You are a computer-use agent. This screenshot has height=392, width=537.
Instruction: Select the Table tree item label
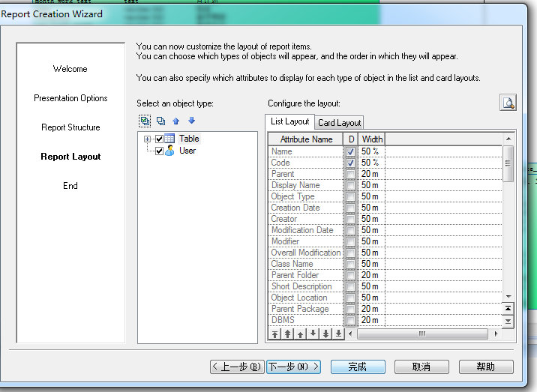click(189, 139)
